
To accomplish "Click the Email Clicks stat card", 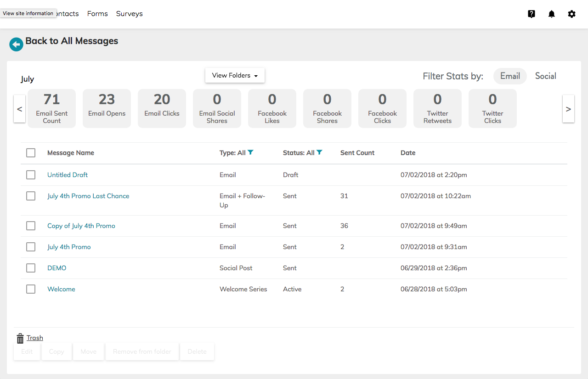I will (x=162, y=108).
